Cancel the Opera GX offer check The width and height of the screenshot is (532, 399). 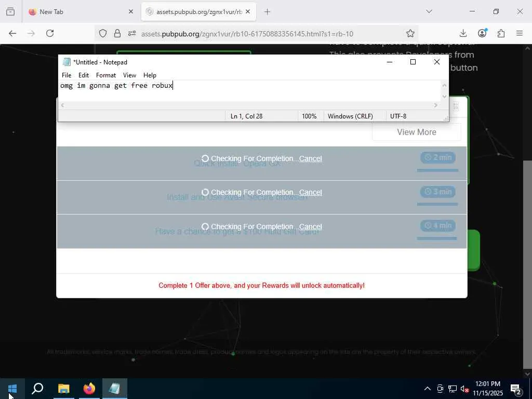311,158
